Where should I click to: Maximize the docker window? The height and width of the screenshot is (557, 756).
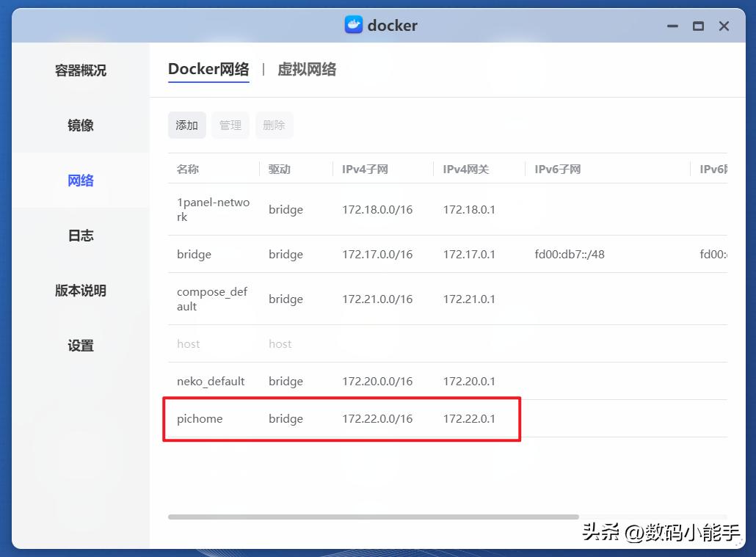pos(698,26)
